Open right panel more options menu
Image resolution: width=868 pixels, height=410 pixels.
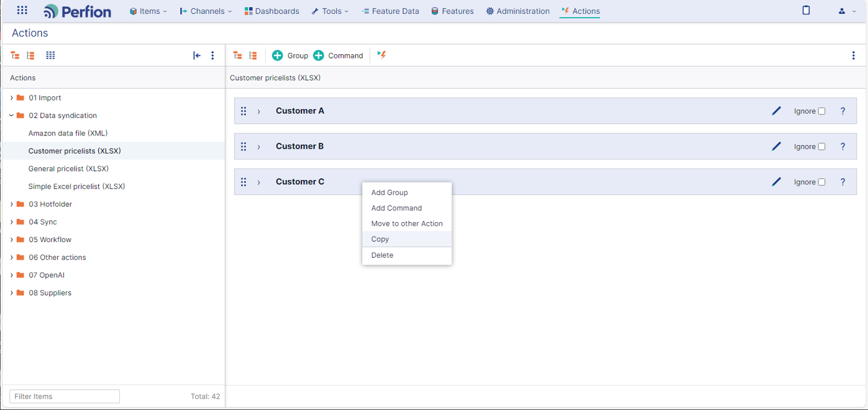coord(854,55)
